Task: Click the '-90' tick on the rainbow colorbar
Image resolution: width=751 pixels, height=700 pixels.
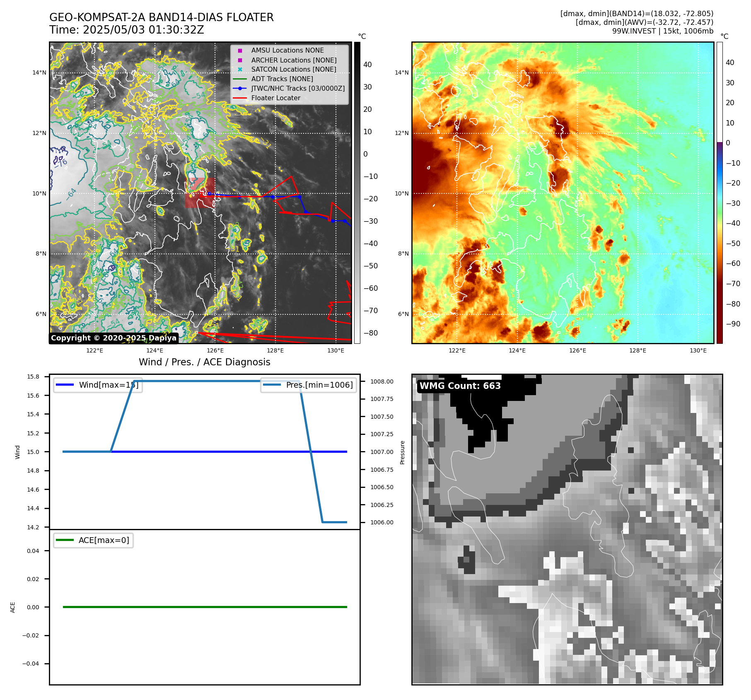Action: tap(733, 324)
